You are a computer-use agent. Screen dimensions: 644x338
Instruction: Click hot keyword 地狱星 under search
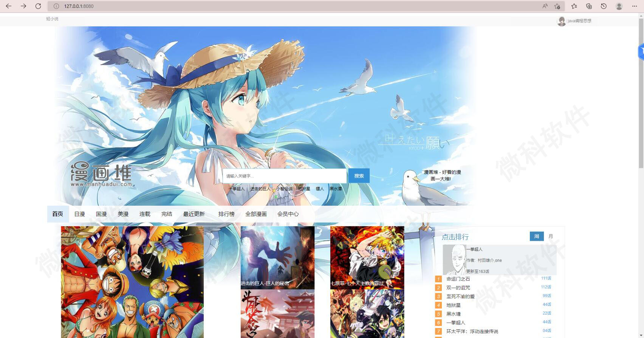pos(304,189)
